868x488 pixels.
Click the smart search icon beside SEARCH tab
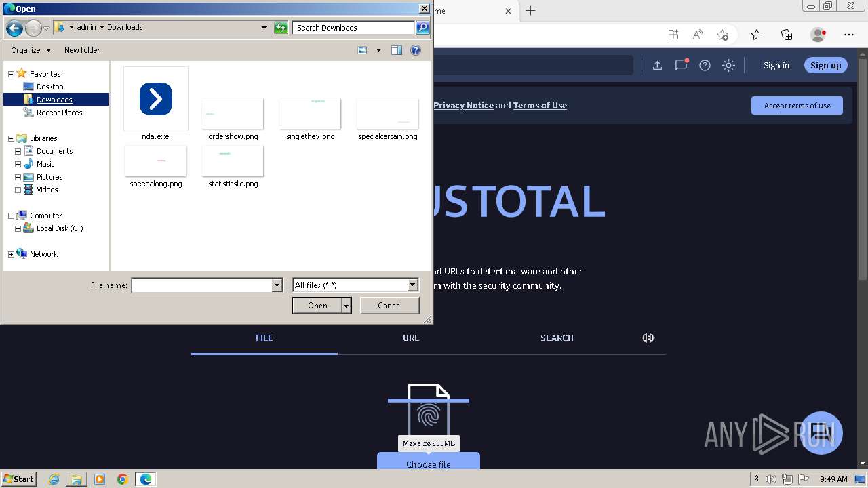click(648, 338)
